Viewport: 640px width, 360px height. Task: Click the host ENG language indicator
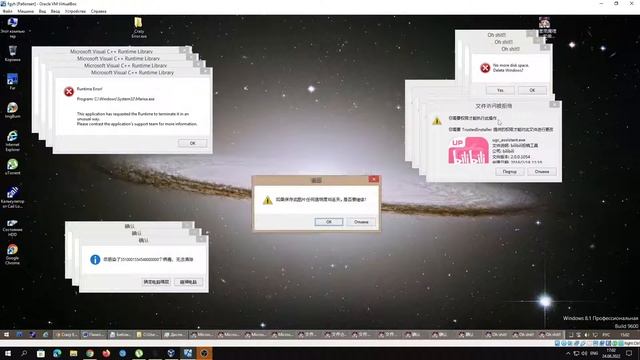pyautogui.click(x=594, y=353)
